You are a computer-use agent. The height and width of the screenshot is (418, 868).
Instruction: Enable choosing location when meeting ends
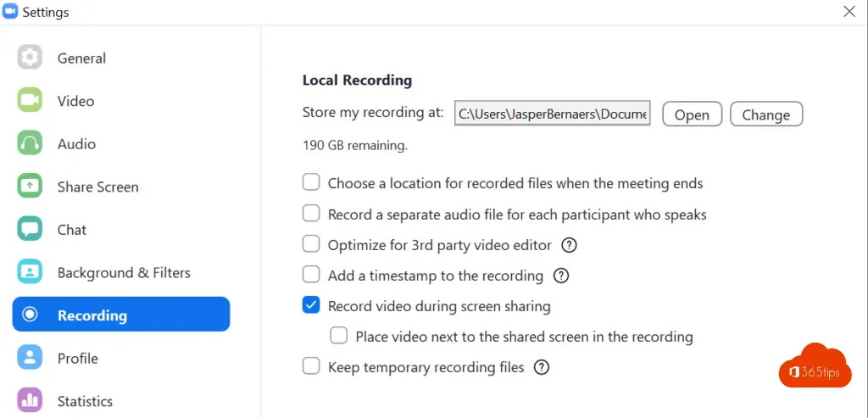312,182
